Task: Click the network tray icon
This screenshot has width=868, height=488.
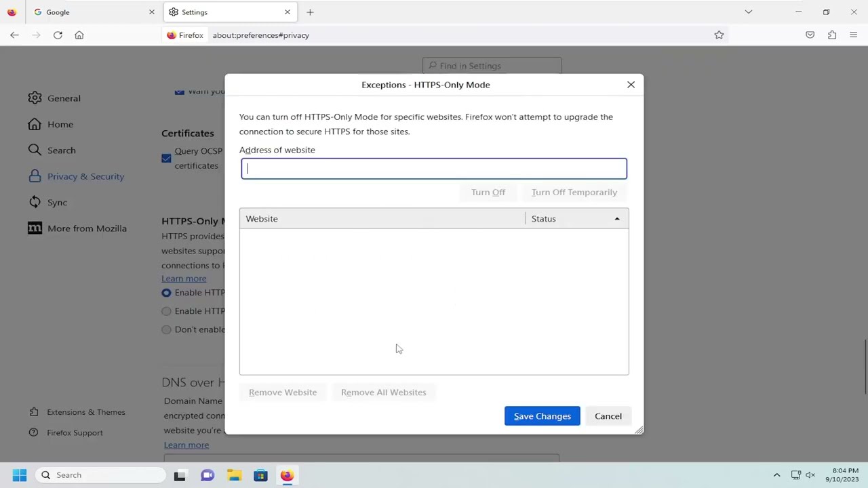Action: (x=796, y=475)
